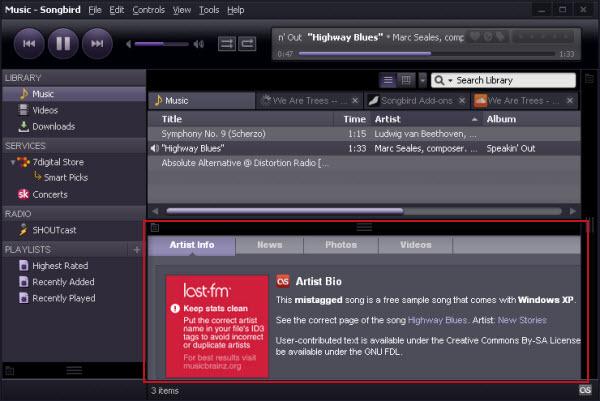The image size is (600, 401).
Task: Select the Absolute Alternative Distortion Radio row
Action: [x=364, y=163]
